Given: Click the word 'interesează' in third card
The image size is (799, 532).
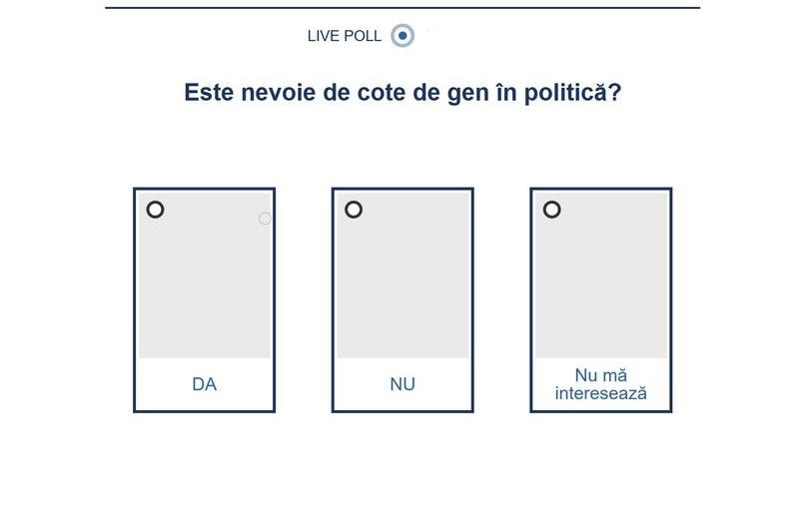Looking at the screenshot, I should pos(600,393).
